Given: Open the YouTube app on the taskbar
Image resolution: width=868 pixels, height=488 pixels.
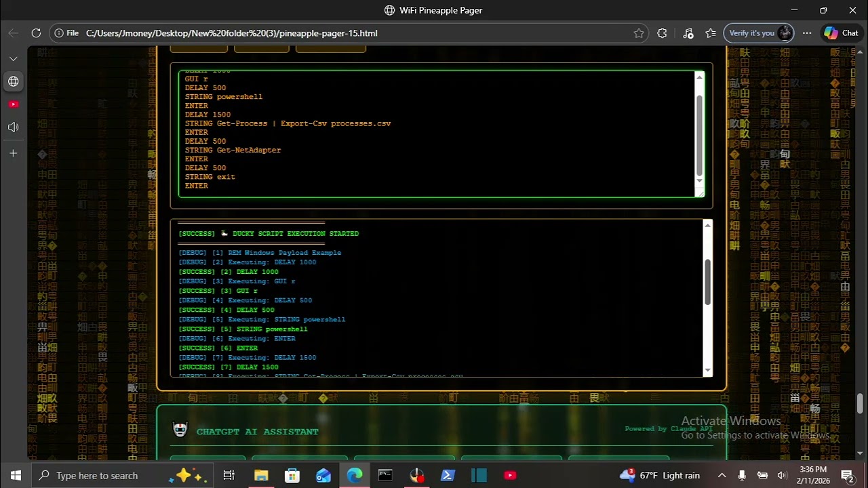Looking at the screenshot, I should click(x=510, y=475).
